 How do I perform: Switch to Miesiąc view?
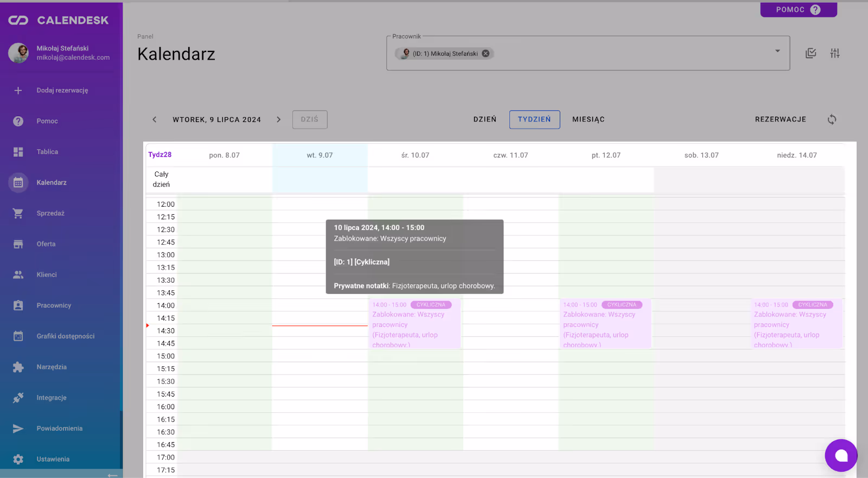(x=588, y=119)
